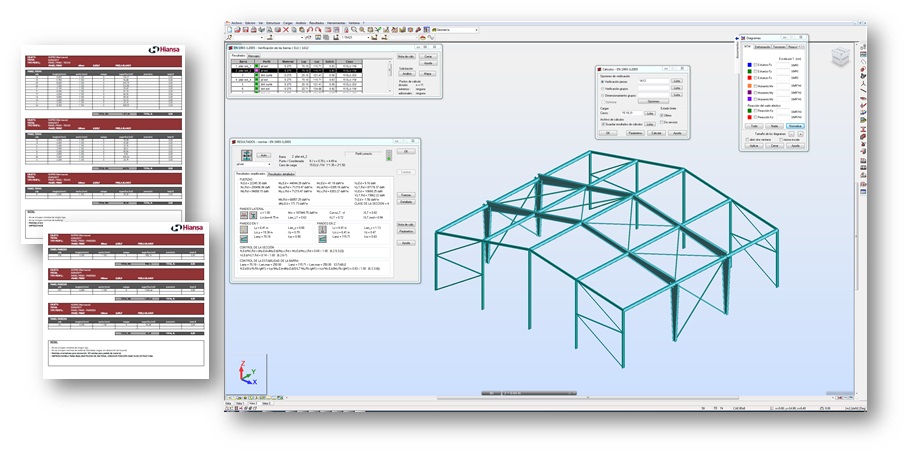909x454 pixels.
Task: Click the undo arrow icon in the toolbar
Action: click(x=310, y=32)
